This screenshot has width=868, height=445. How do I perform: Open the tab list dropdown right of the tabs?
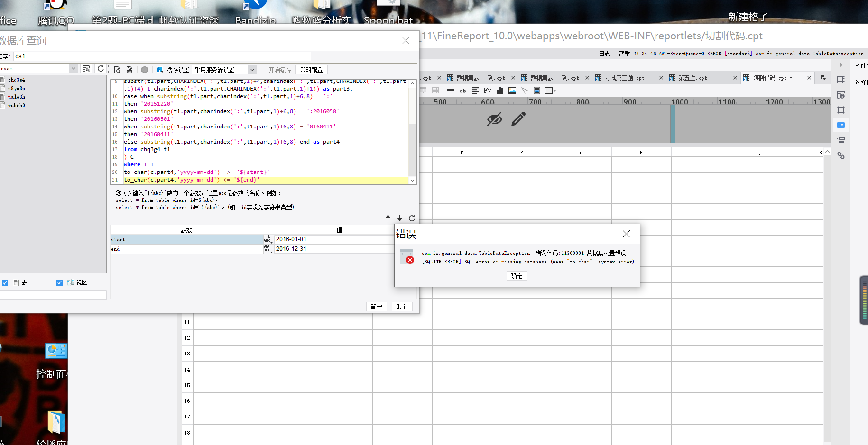(823, 78)
